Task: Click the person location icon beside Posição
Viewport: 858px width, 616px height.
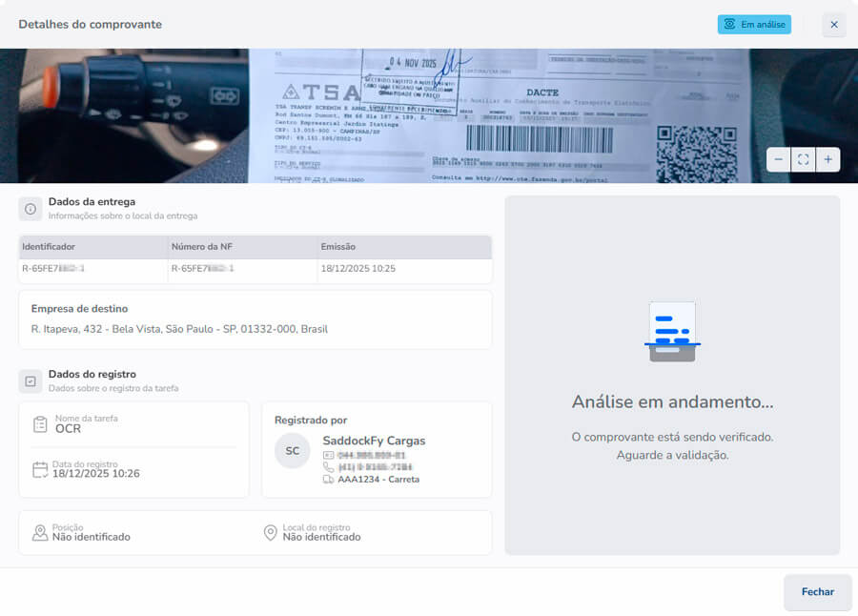Action: 40,533
